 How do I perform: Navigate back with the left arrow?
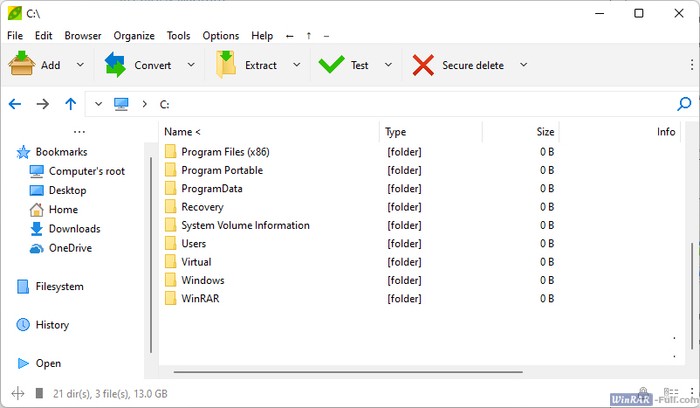[15, 104]
